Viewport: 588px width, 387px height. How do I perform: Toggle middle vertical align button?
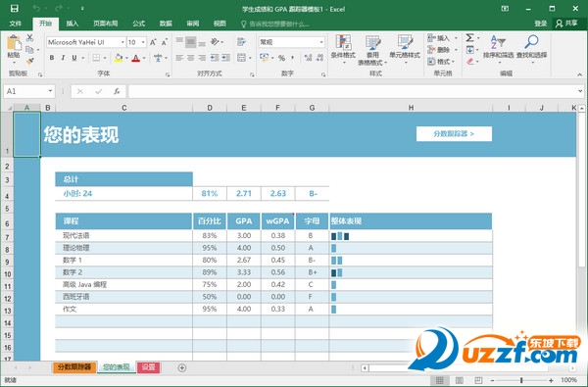click(x=191, y=42)
